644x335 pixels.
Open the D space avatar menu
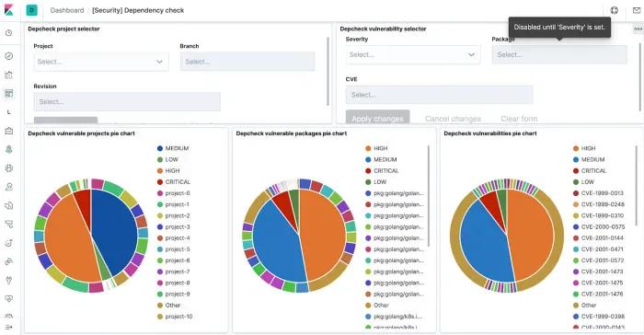[31, 10]
